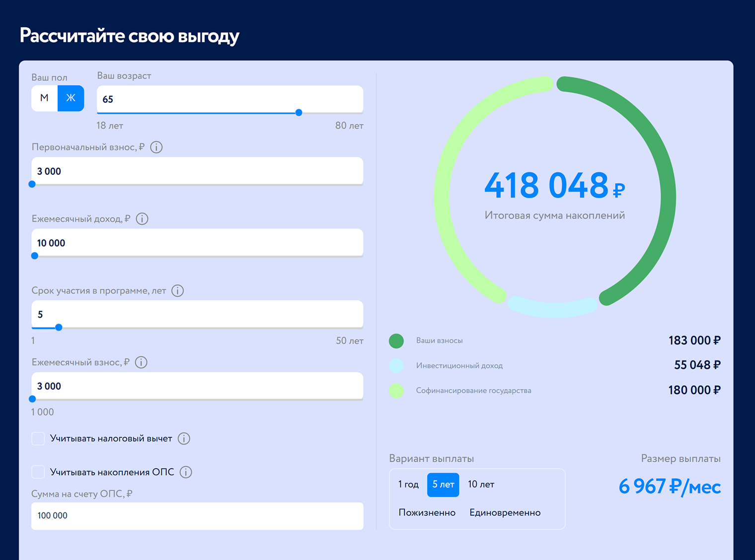Click info icon beside налоговый вычет

pos(184,439)
